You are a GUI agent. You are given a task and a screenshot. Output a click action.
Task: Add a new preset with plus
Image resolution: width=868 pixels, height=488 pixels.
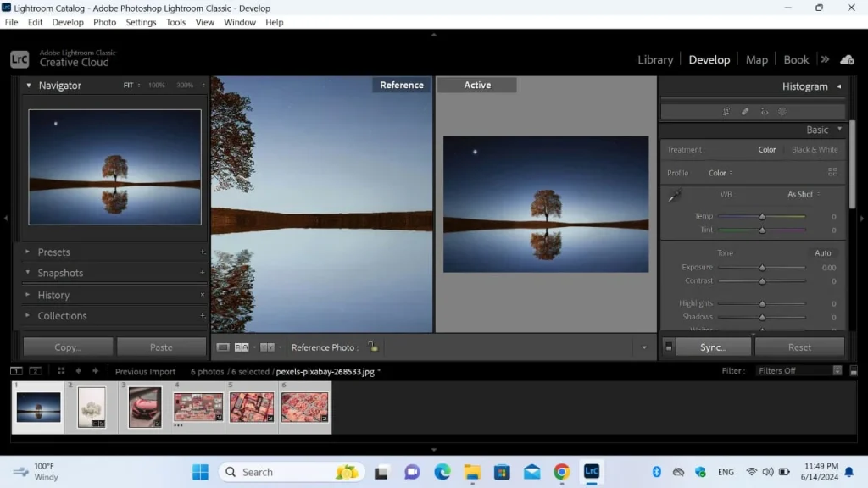pyautogui.click(x=202, y=252)
